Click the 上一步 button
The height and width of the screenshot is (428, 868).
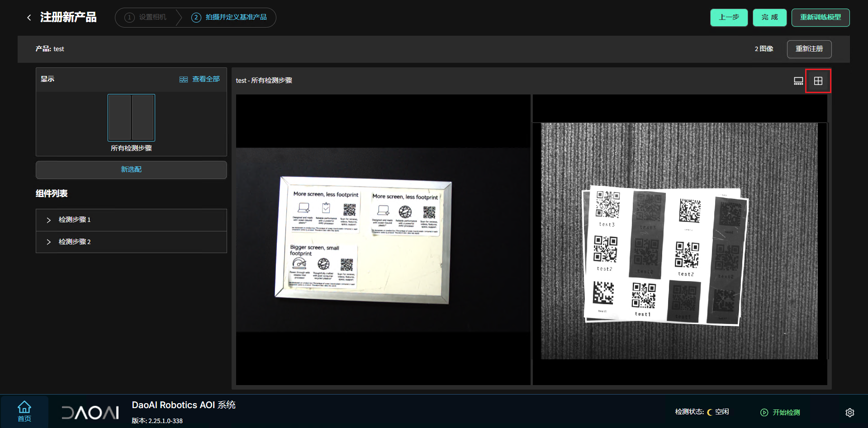click(x=729, y=18)
